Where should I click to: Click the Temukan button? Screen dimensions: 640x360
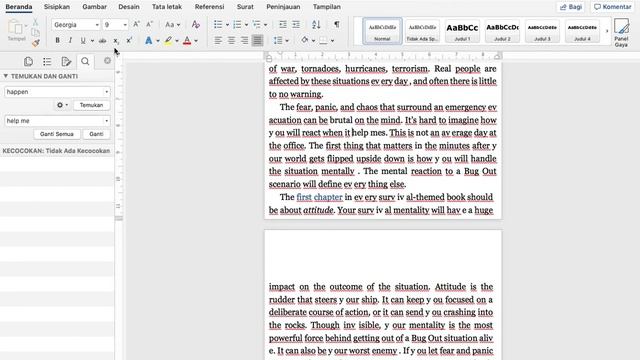tap(91, 105)
